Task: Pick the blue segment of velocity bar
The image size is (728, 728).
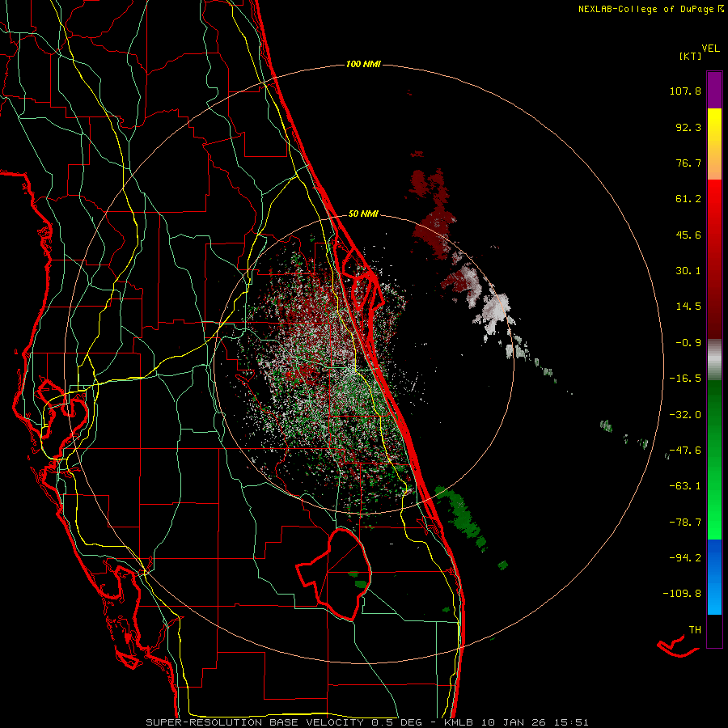Action: (x=714, y=577)
